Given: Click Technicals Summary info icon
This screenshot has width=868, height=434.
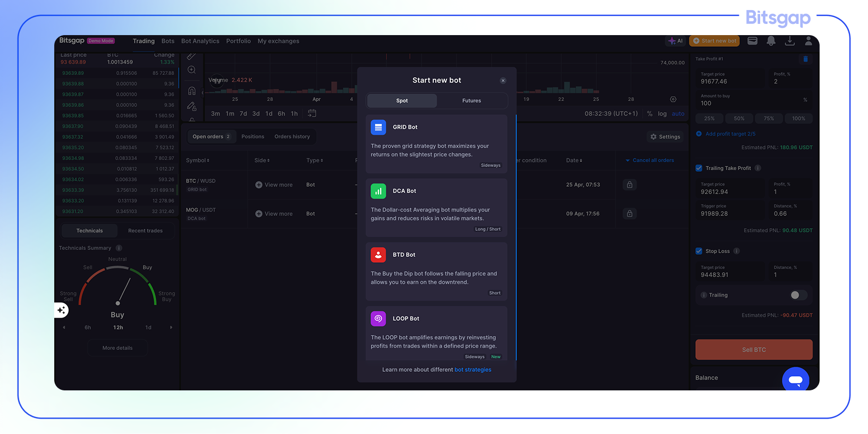Looking at the screenshot, I should pyautogui.click(x=119, y=248).
